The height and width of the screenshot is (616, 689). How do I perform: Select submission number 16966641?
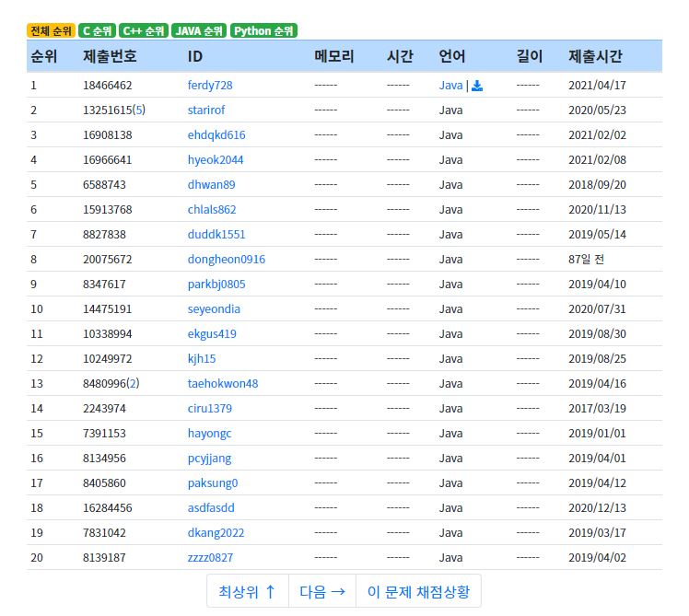click(x=107, y=160)
